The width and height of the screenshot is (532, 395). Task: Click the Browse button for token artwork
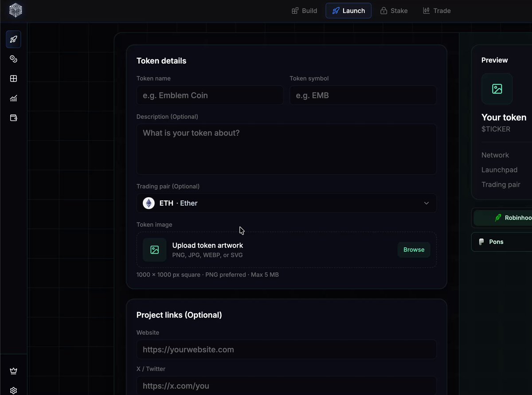tap(414, 250)
